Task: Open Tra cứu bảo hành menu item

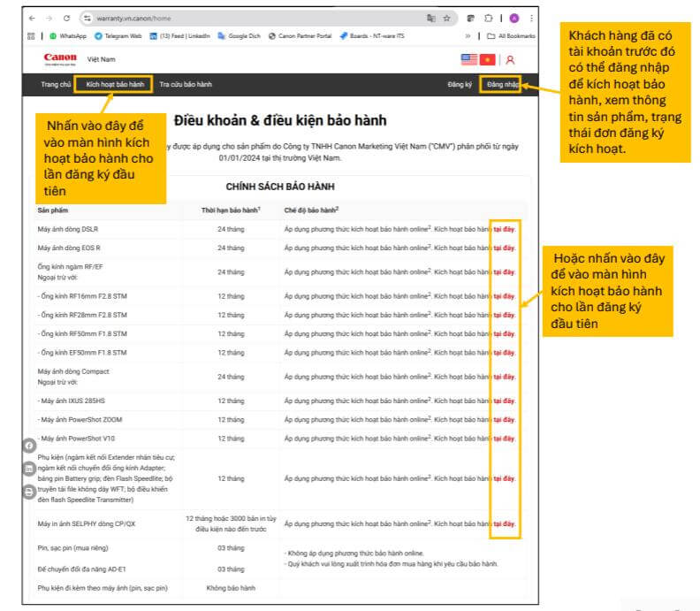Action: click(186, 84)
